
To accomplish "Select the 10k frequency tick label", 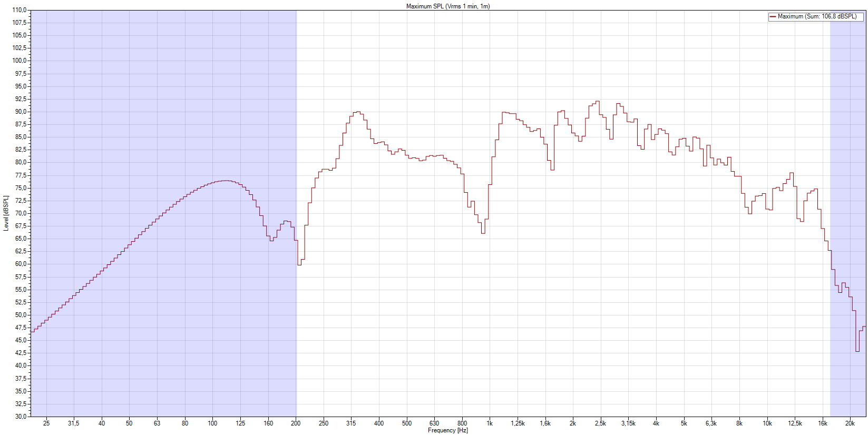I will pyautogui.click(x=767, y=423).
